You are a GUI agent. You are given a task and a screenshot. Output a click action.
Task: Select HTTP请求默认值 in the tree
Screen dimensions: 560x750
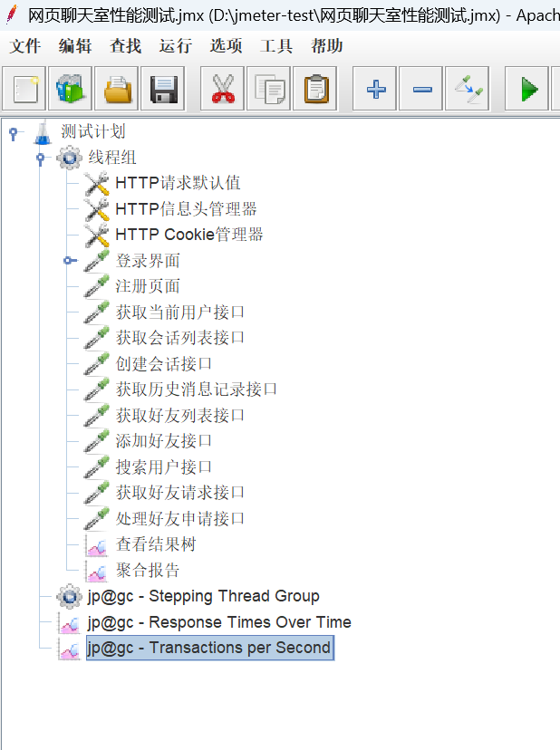point(178,183)
